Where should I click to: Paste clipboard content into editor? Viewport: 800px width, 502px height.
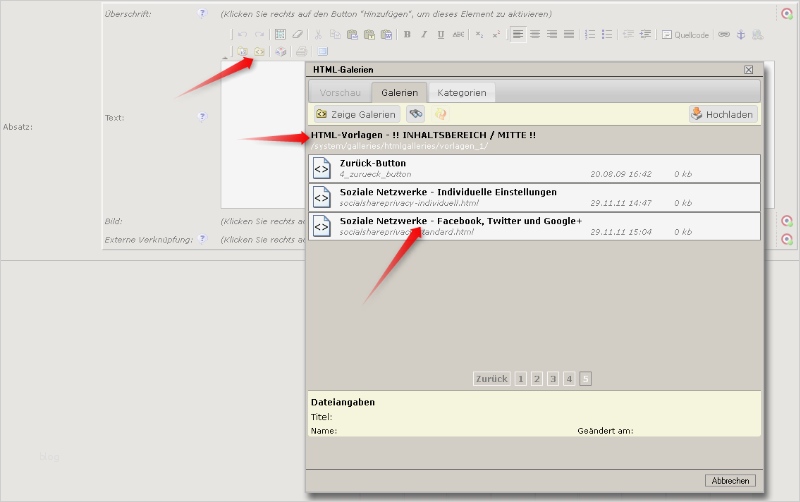[352, 35]
